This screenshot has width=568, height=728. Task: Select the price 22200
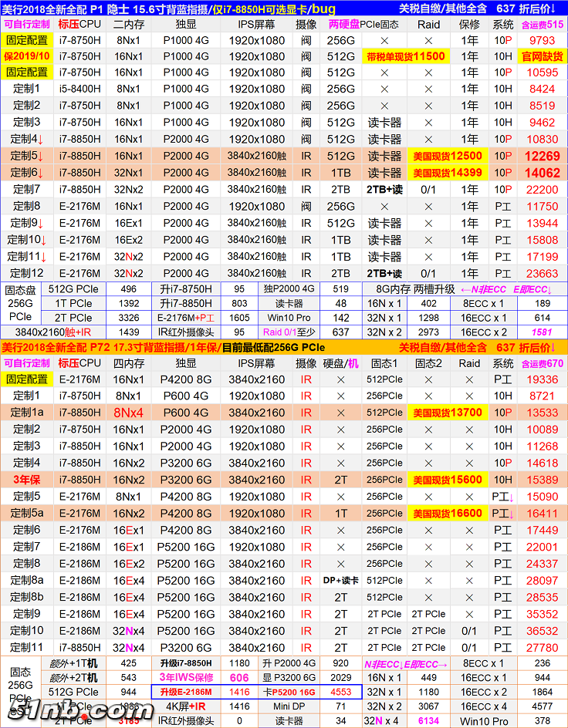point(542,190)
